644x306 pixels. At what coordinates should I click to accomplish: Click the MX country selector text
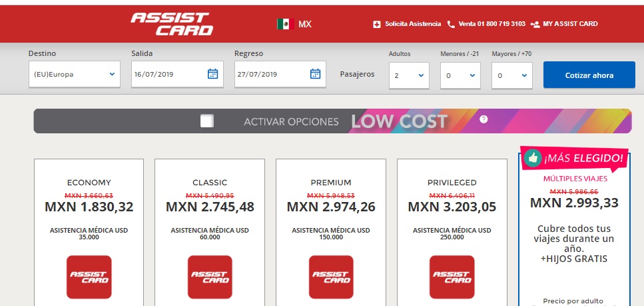click(305, 24)
